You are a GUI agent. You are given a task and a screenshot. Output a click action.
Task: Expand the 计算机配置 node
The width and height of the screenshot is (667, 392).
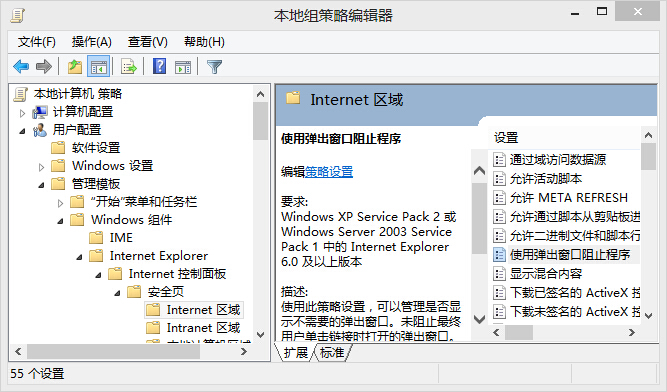coord(23,113)
